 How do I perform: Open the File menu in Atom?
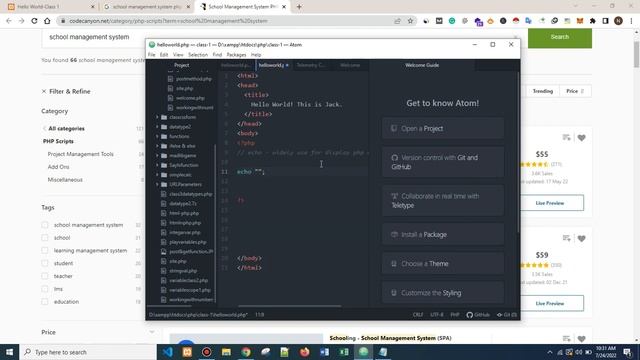[151, 55]
